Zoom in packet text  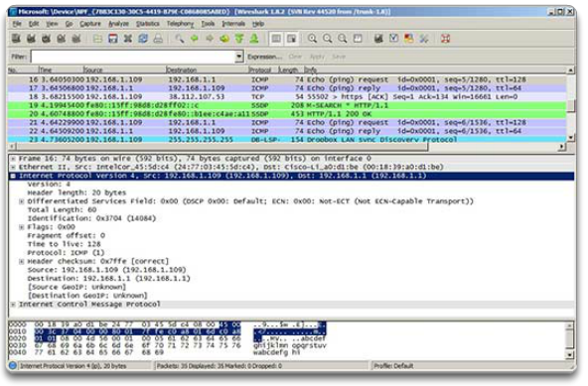[x=312, y=39]
